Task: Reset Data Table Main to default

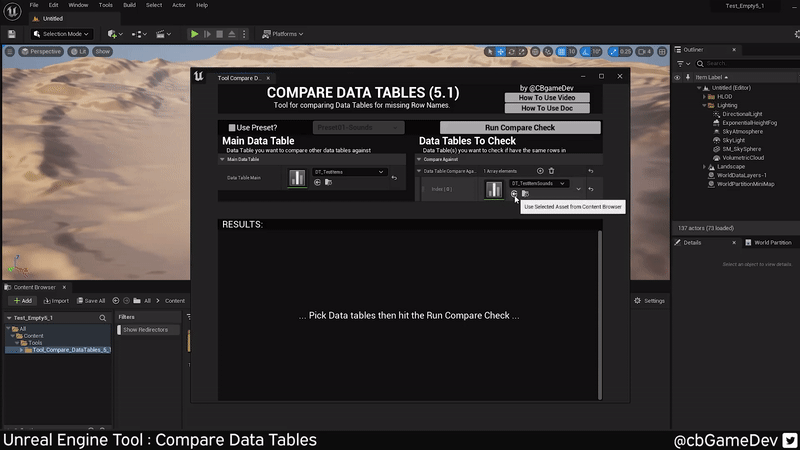Action: pos(394,178)
